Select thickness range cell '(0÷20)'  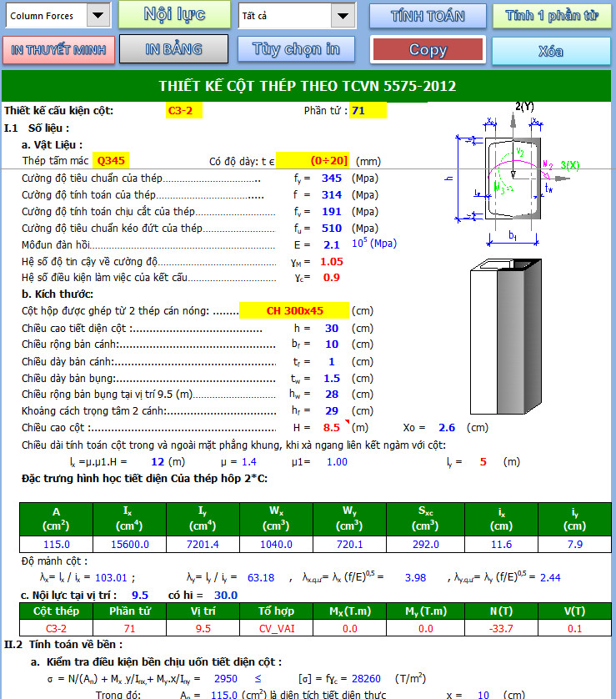pos(313,160)
